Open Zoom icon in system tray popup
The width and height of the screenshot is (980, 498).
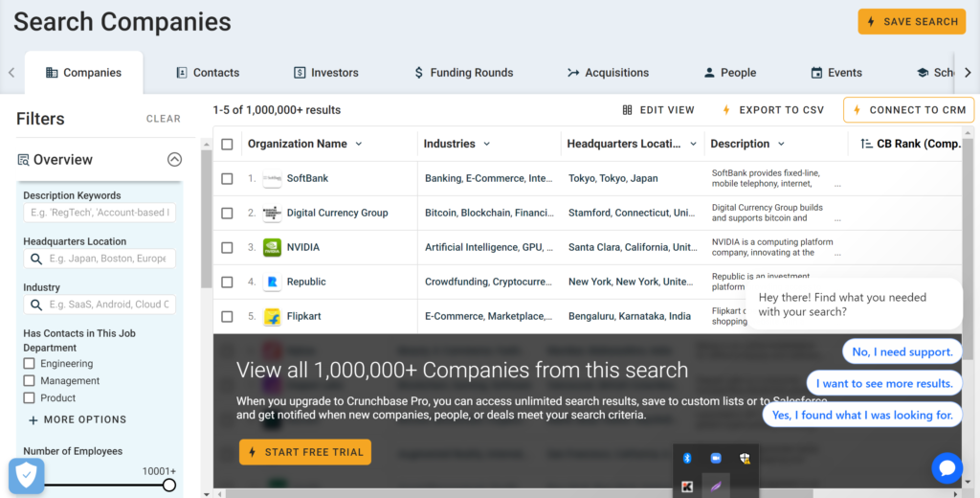[716, 458]
